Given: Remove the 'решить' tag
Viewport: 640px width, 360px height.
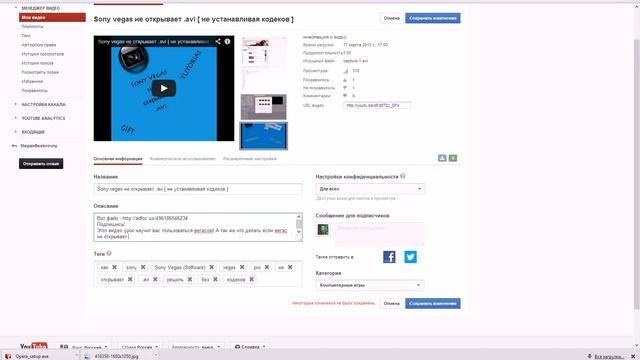Looking at the screenshot, I should tap(190, 279).
